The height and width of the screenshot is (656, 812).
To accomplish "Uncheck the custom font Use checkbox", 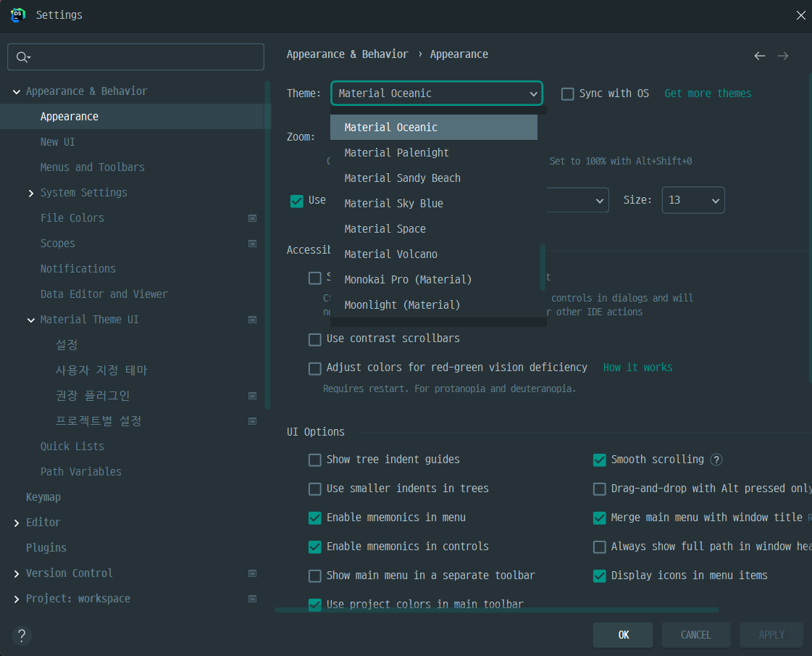I will pos(297,201).
